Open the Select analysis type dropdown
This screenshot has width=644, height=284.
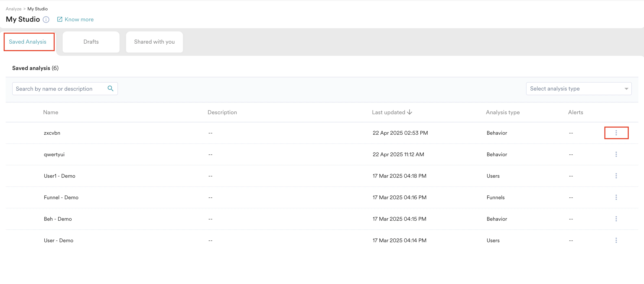coord(579,89)
